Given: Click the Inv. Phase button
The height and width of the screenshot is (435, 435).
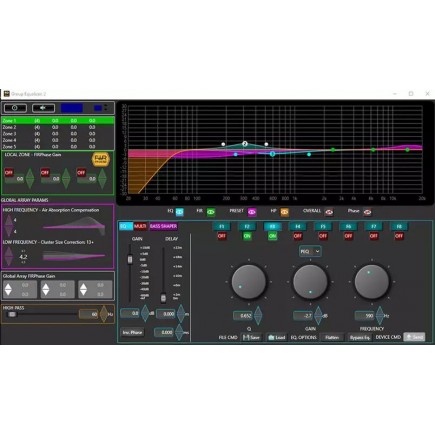Looking at the screenshot, I should 132,332.
